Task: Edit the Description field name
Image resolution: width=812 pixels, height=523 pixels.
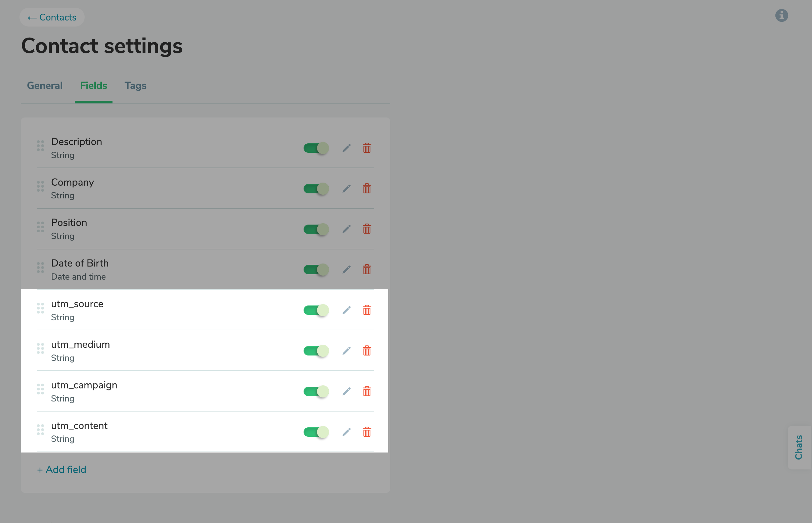Action: coord(347,148)
